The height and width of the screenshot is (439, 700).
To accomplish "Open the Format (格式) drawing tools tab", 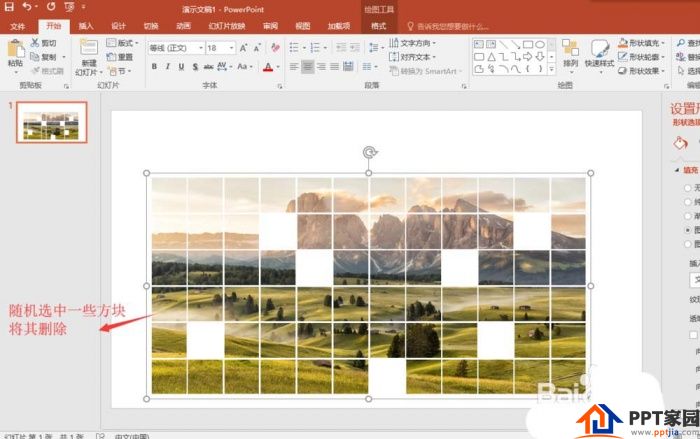I will 378,26.
